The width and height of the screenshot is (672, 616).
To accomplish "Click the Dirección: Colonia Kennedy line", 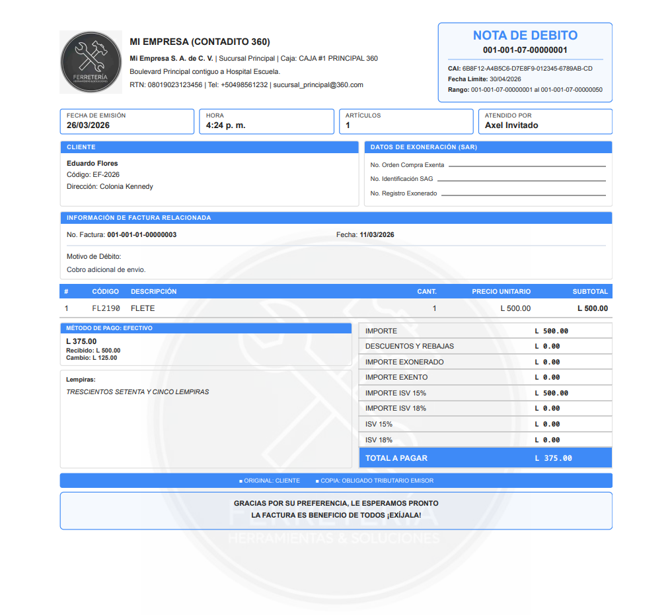I will pyautogui.click(x=110, y=187).
